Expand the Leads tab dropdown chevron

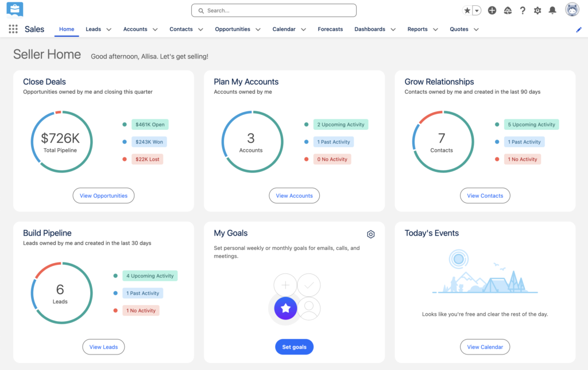tap(109, 29)
